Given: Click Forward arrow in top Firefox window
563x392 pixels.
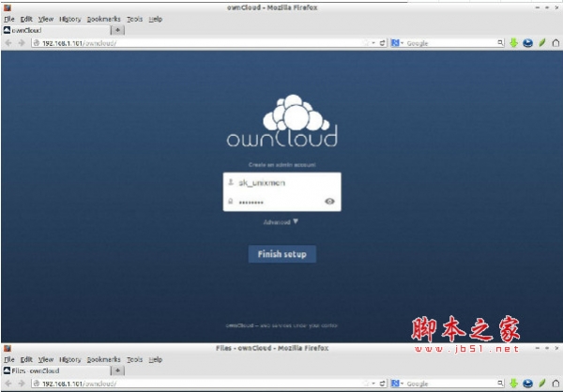Looking at the screenshot, I should (x=22, y=43).
